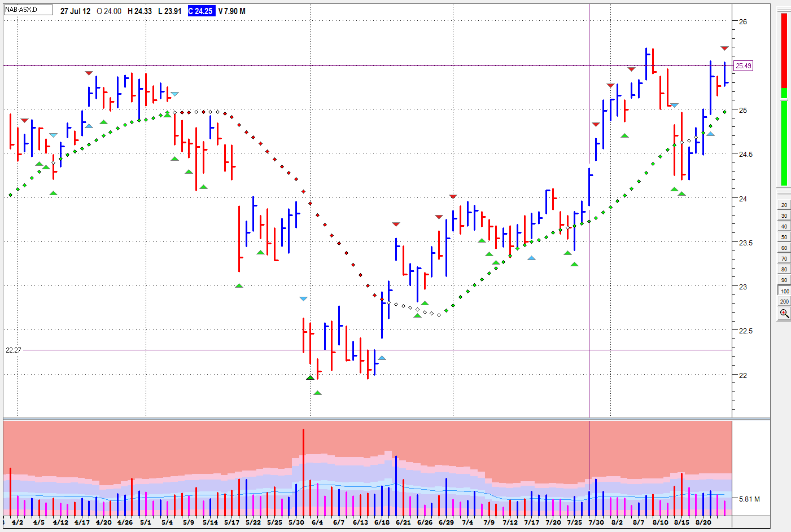Click the red down-triangle marker near 4/17
The height and width of the screenshot is (532, 791).
pyautogui.click(x=89, y=73)
